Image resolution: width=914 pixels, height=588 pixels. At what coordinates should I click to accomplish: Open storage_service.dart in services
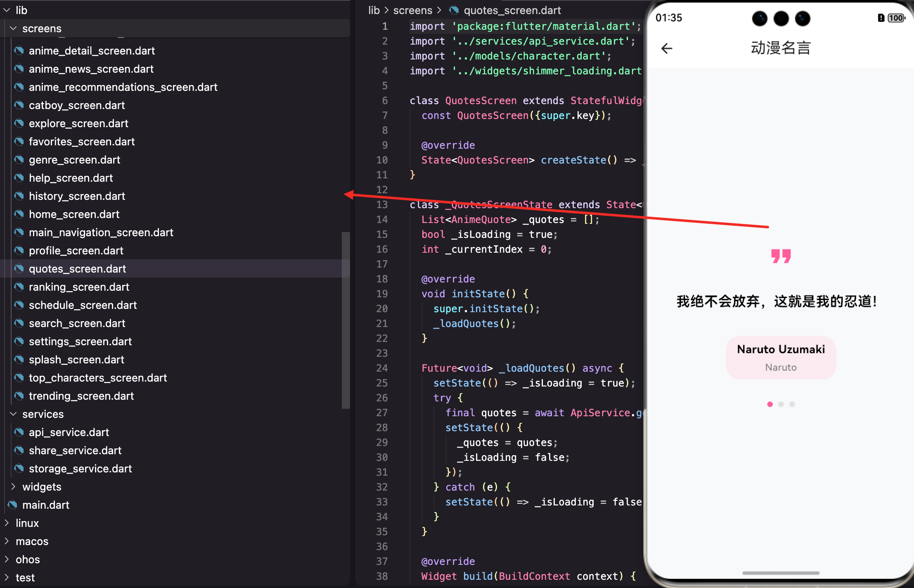click(x=80, y=469)
